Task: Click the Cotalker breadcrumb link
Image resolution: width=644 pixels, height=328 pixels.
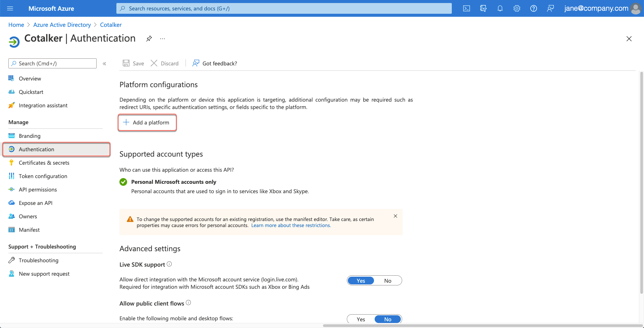Action: [x=111, y=25]
